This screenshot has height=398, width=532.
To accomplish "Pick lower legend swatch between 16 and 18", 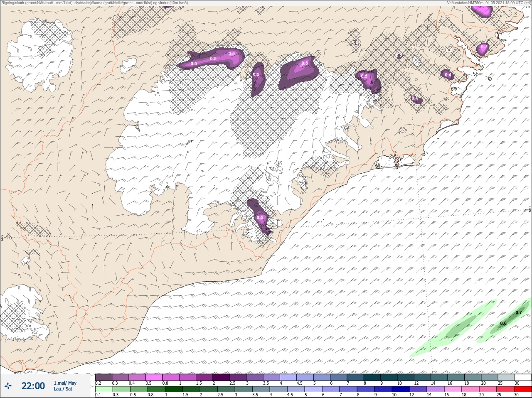I will [454, 389].
